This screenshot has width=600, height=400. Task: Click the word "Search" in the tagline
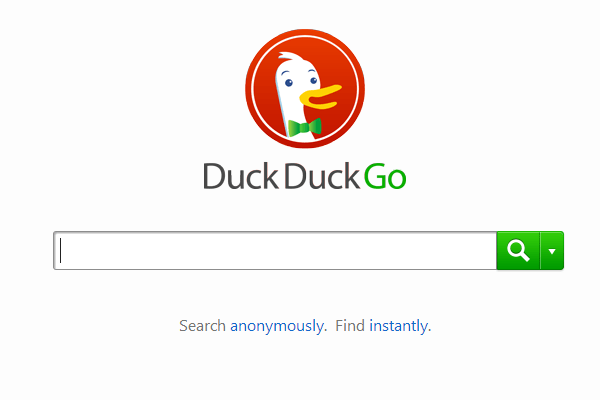(x=202, y=326)
